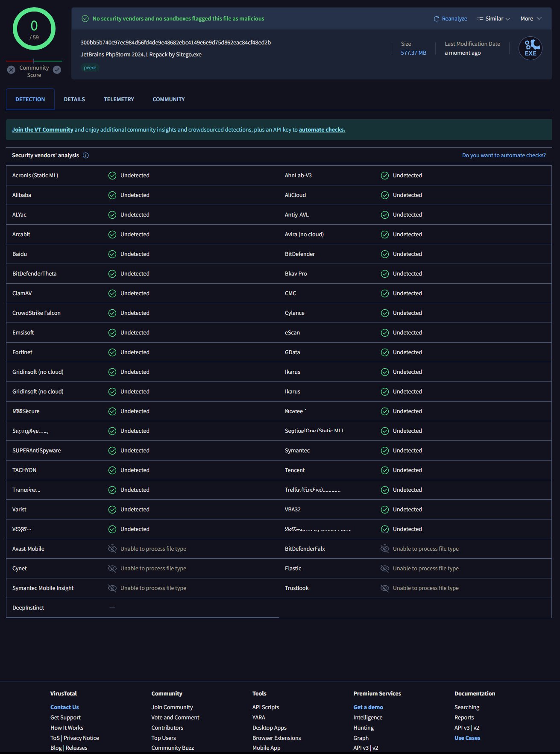Open the API Scripts footer link
Screen dimensions: 560x754
(266, 707)
